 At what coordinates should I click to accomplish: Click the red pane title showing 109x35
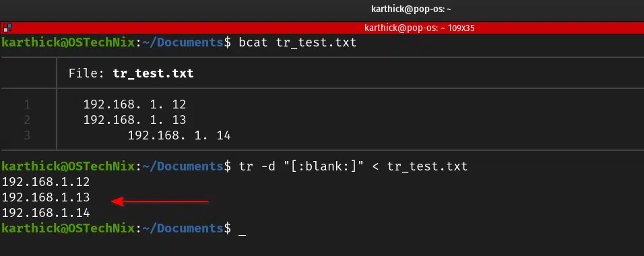(419, 28)
